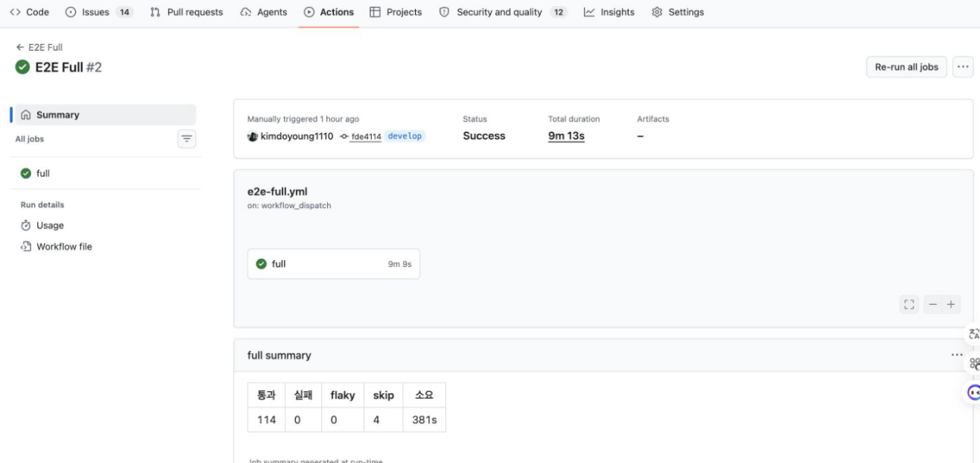This screenshot has width=980, height=463.
Task: Click the 통과 column header
Action: pyautogui.click(x=267, y=395)
